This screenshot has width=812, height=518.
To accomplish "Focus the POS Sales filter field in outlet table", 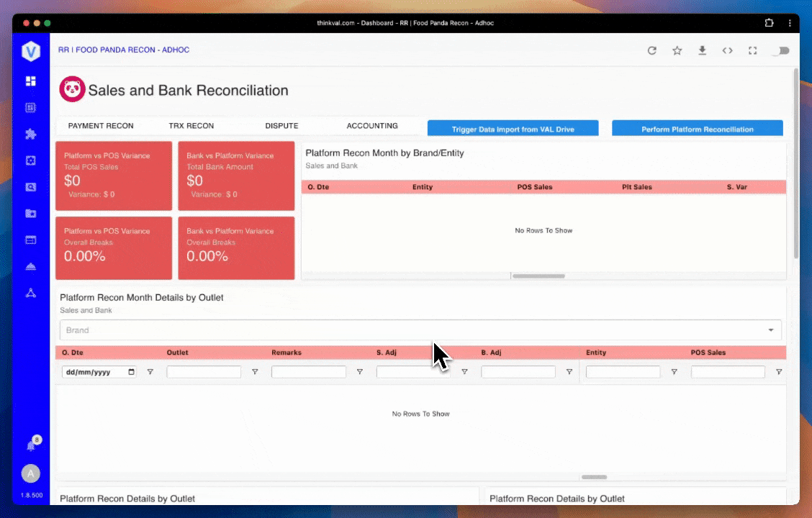I will 728,371.
